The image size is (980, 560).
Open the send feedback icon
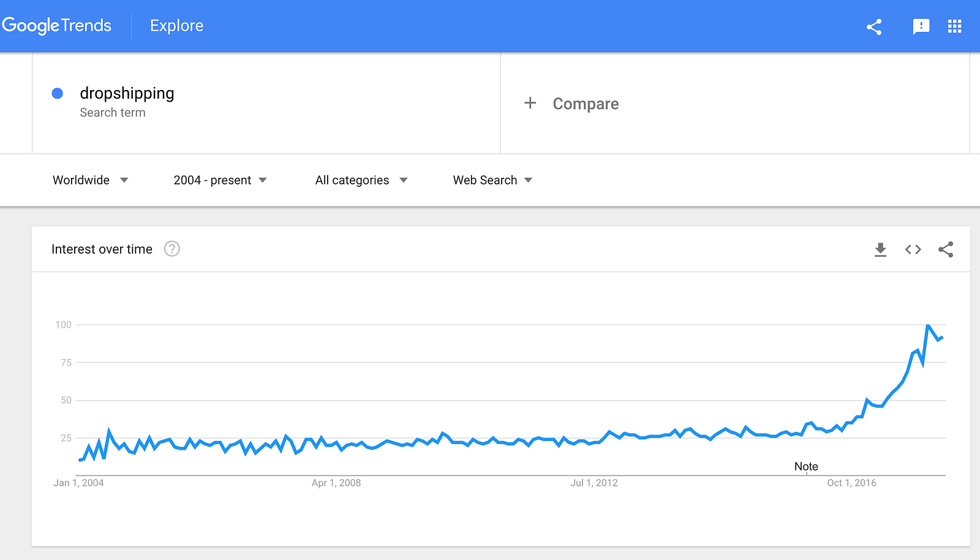[x=921, y=26]
